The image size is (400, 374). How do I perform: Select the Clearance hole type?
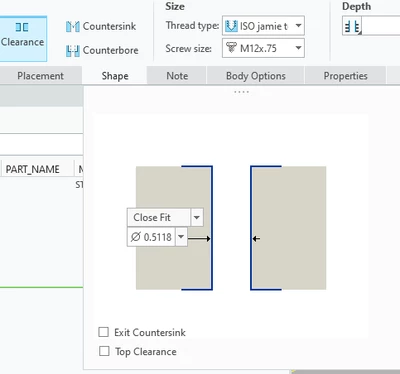coord(22,38)
